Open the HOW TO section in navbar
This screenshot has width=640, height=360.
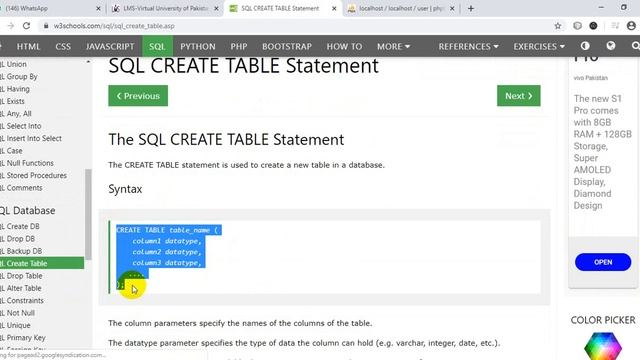[x=344, y=46]
